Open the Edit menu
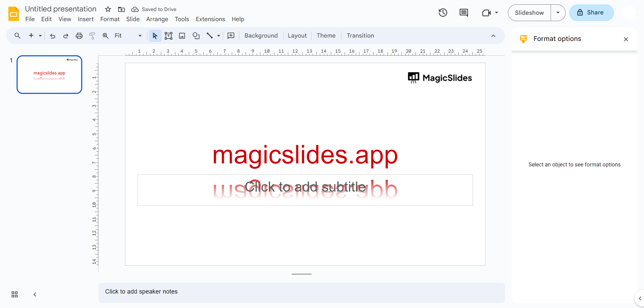 coord(46,19)
